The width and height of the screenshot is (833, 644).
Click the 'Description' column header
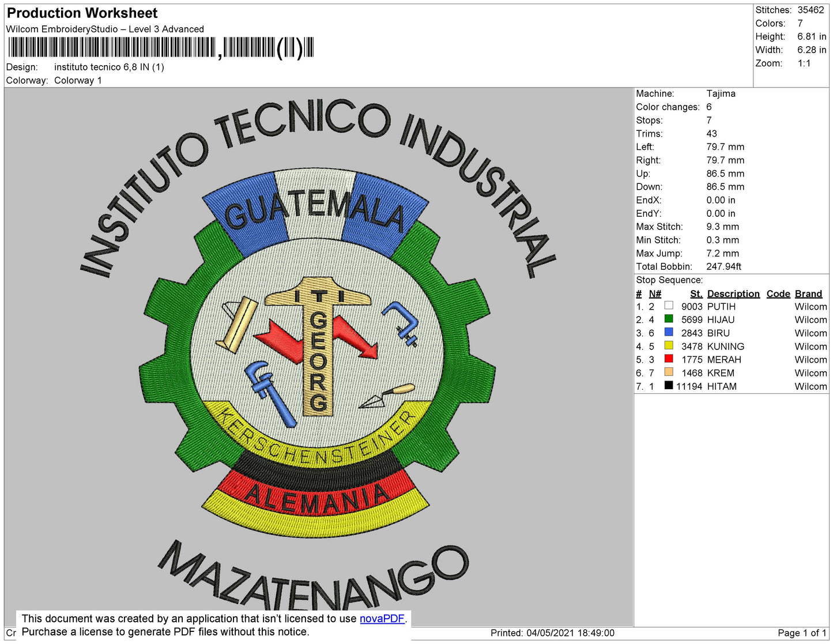[x=733, y=294]
